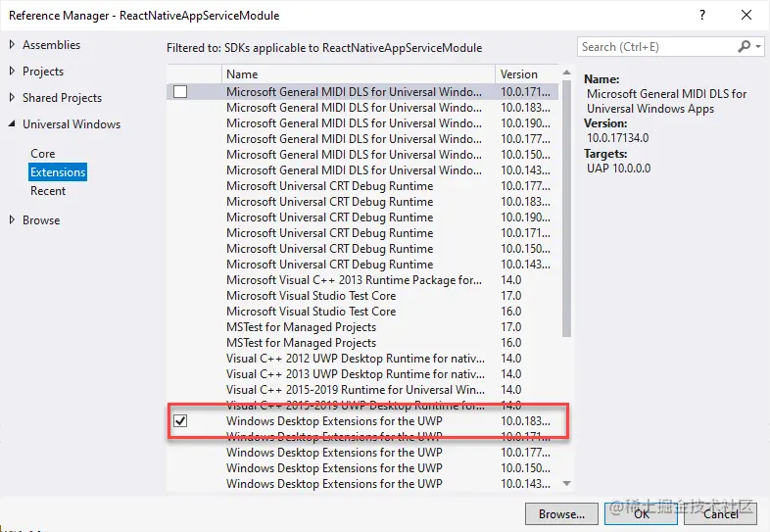Select Windows Desktop Extensions for the UWP 10.0.143 row
770x532 pixels.
coord(362,484)
